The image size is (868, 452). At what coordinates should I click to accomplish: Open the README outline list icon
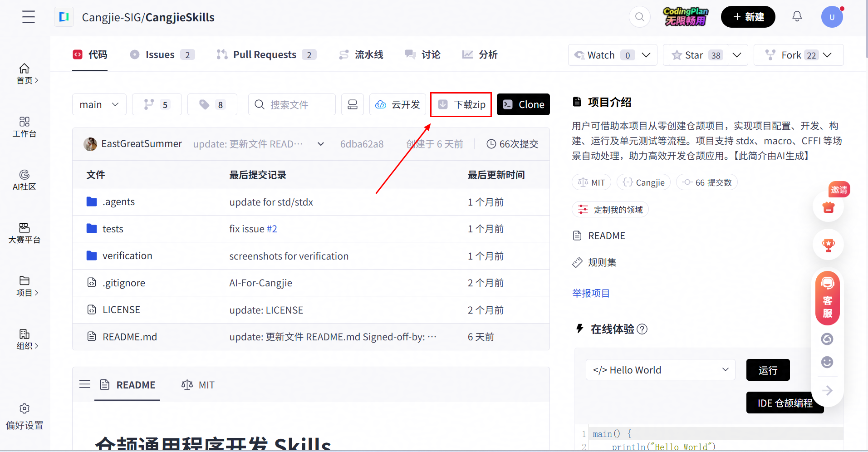point(85,384)
